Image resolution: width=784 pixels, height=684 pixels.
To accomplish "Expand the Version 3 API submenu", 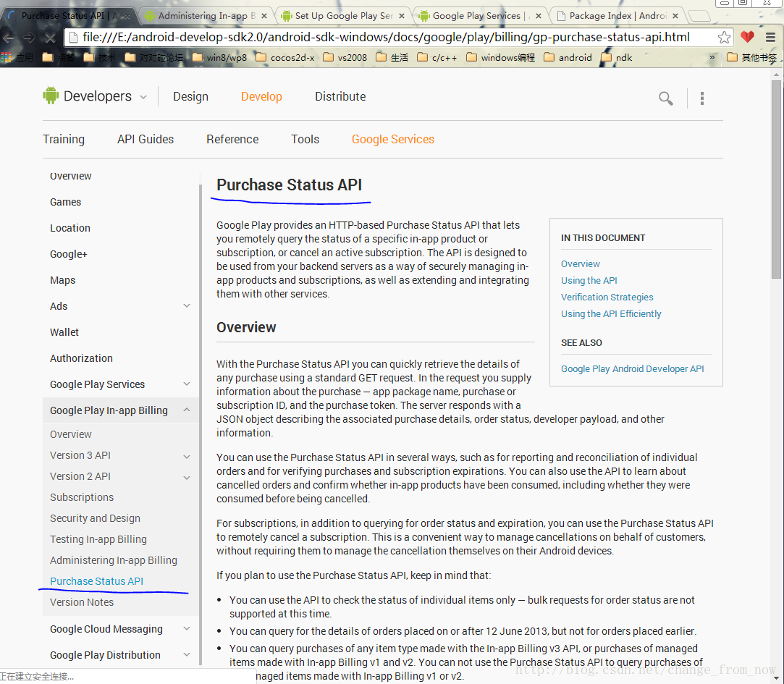I will [x=187, y=456].
